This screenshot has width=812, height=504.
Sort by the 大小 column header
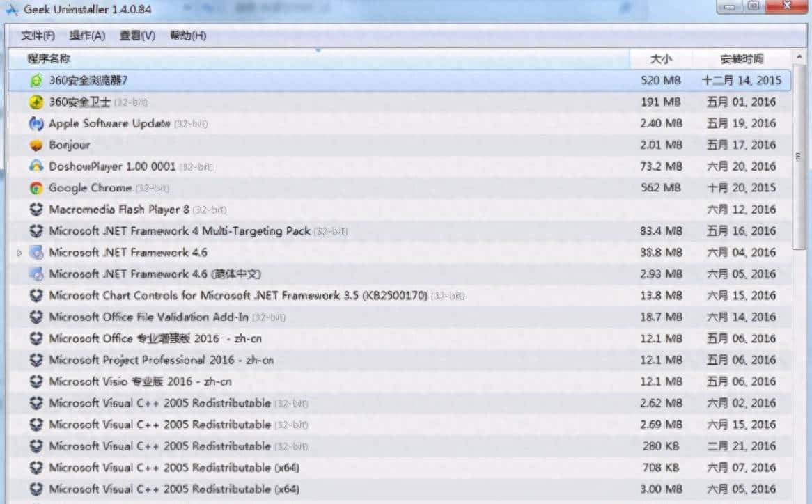(x=661, y=59)
